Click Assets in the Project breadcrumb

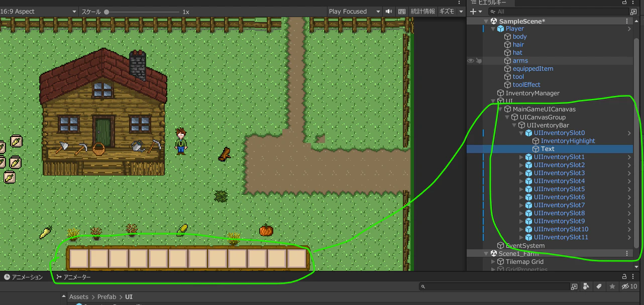coord(78,297)
